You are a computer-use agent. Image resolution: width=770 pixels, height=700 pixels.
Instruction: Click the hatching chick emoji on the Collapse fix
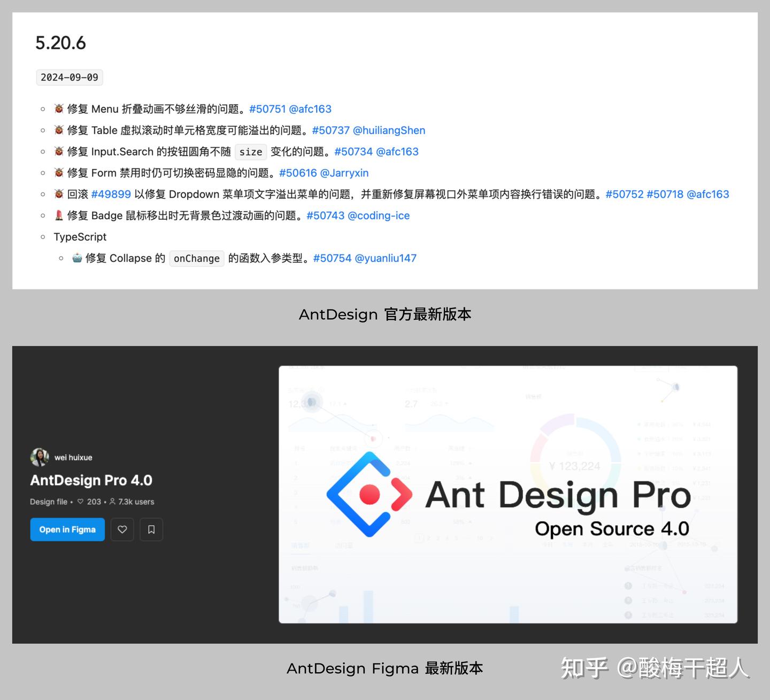point(76,258)
